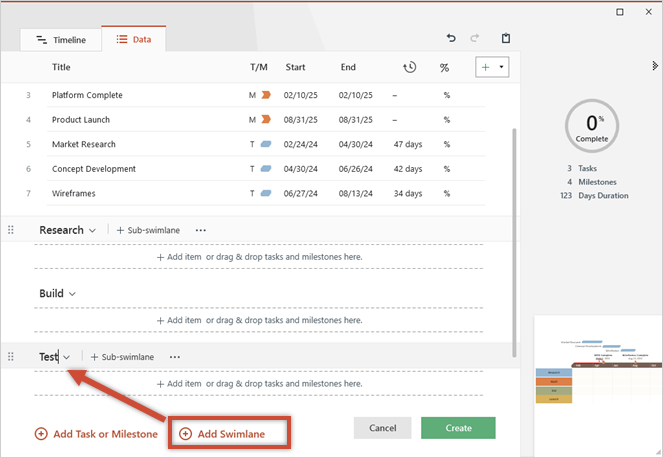Expand the Build swimlane dropdown chevron

[x=72, y=294]
